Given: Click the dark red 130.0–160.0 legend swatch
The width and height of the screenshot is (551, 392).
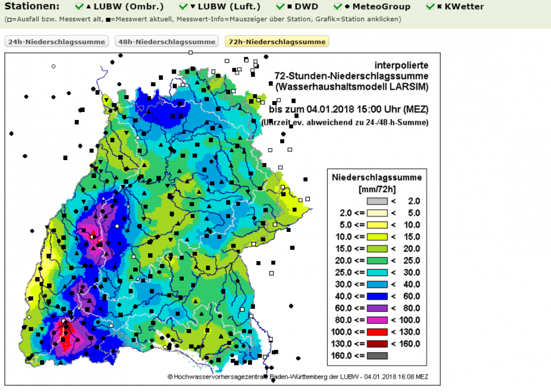Looking at the screenshot, I should click(377, 344).
